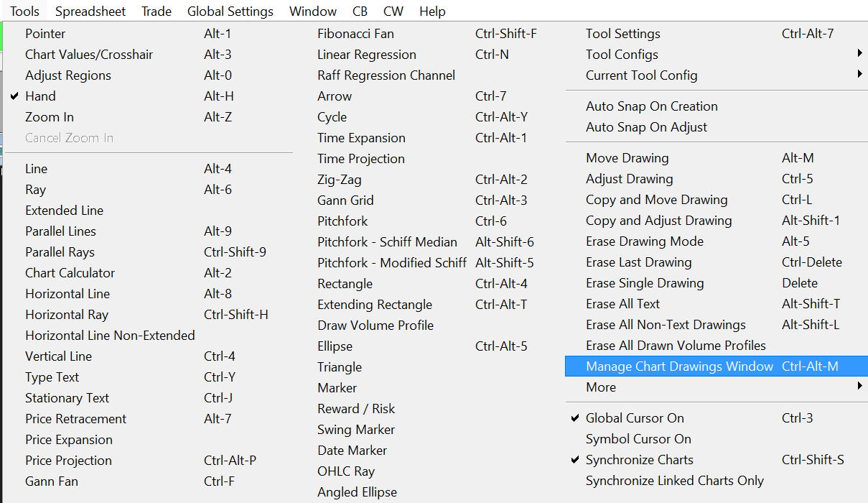Screen dimensions: 868x503
Task: Choose the Reward / Risk tool
Action: pyautogui.click(x=356, y=409)
